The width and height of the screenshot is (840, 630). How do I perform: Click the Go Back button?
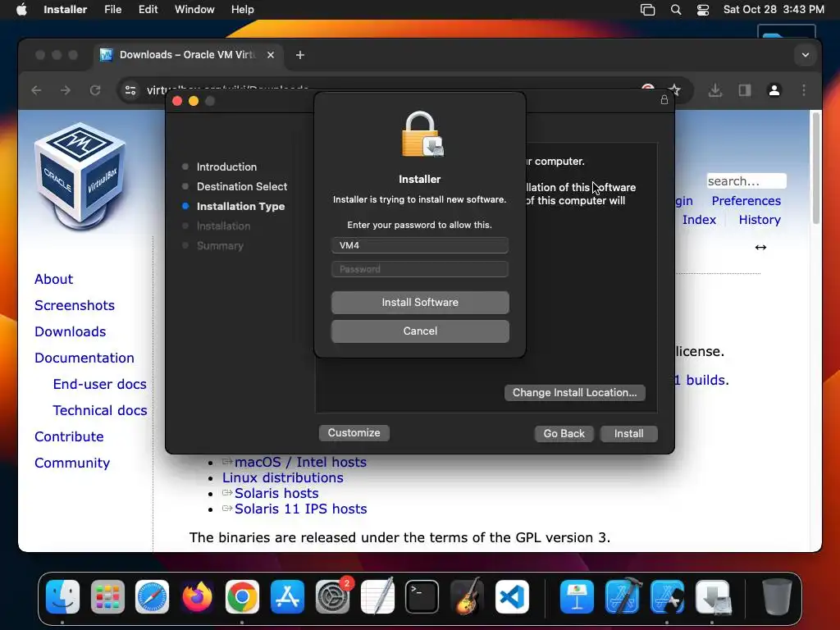(x=564, y=433)
